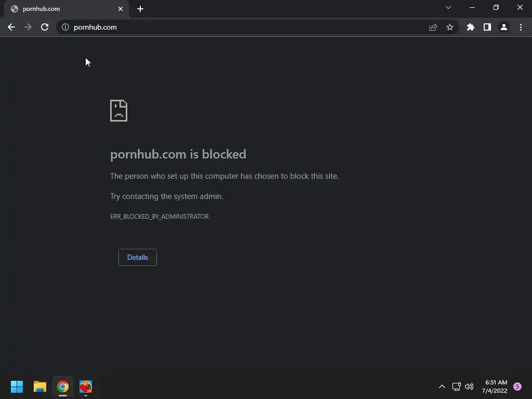Minimize the Chrome window
The height and width of the screenshot is (399, 532).
(472, 7)
